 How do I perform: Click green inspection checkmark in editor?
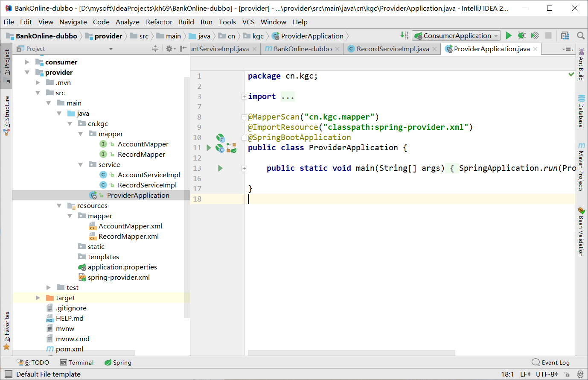(x=571, y=75)
